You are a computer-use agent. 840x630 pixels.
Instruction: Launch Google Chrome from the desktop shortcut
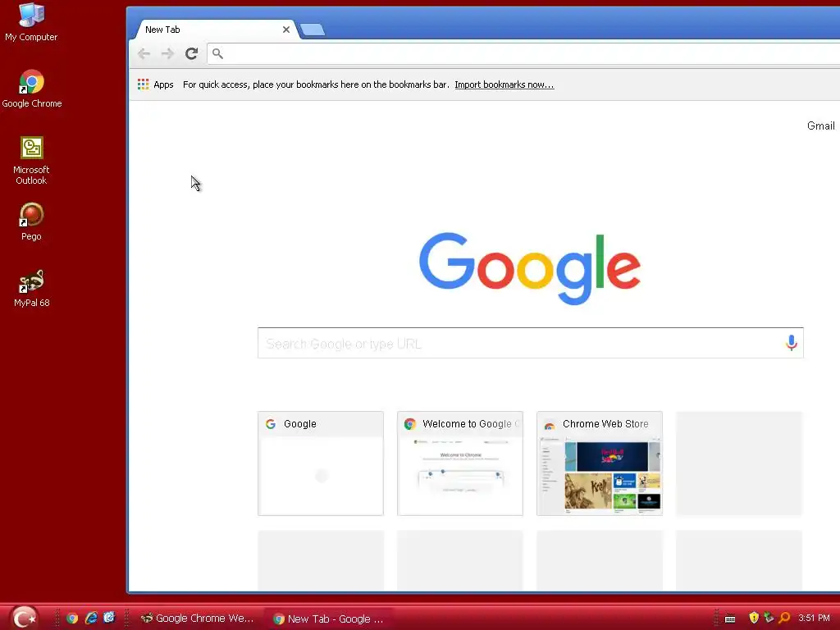coord(32,89)
